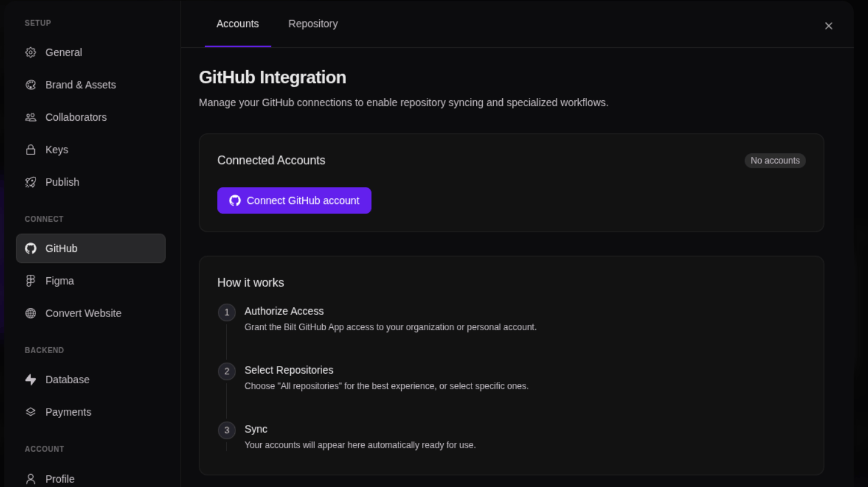Open General settings label
Screen dimensions: 868x487
tap(64, 52)
